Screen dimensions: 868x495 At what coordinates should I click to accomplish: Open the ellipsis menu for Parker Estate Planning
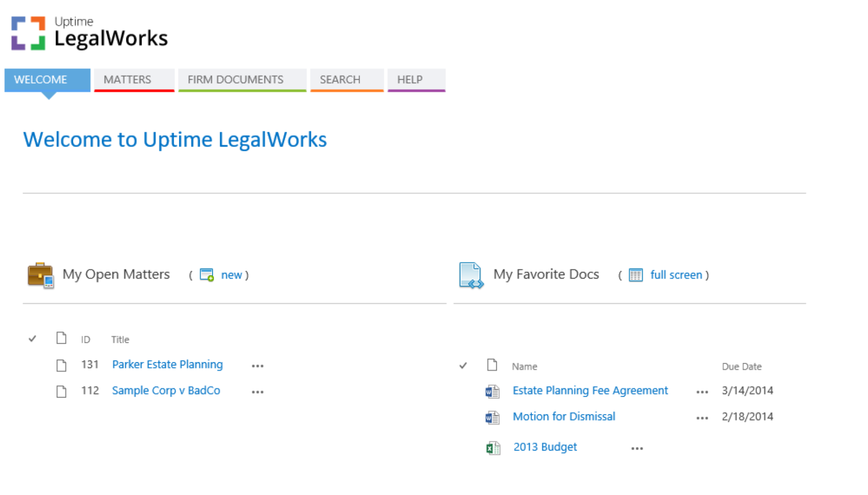258,365
